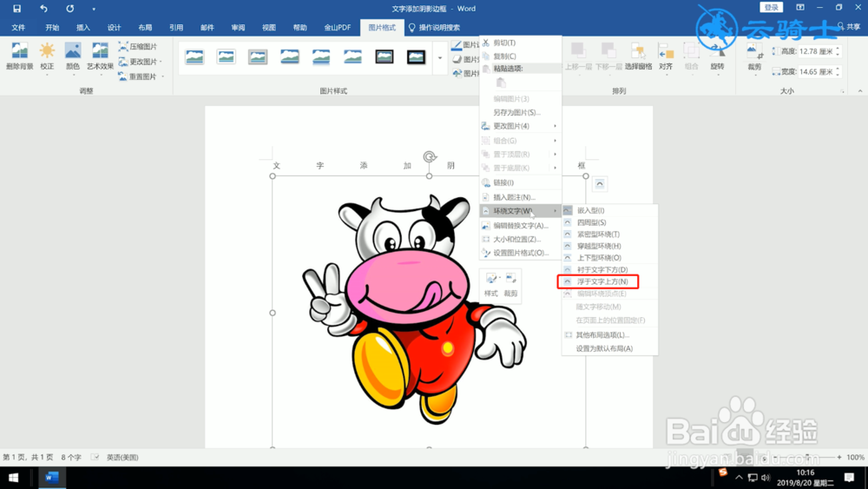Open 颜色 color tool

[x=73, y=57]
